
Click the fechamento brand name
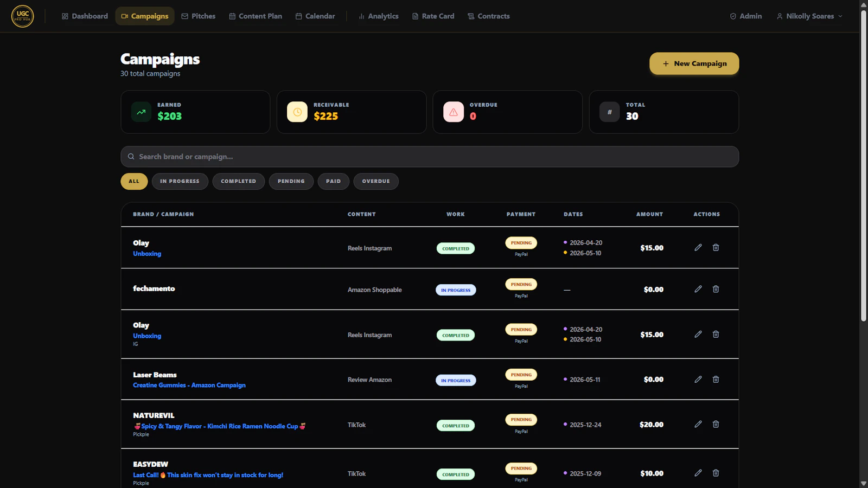pyautogui.click(x=154, y=288)
